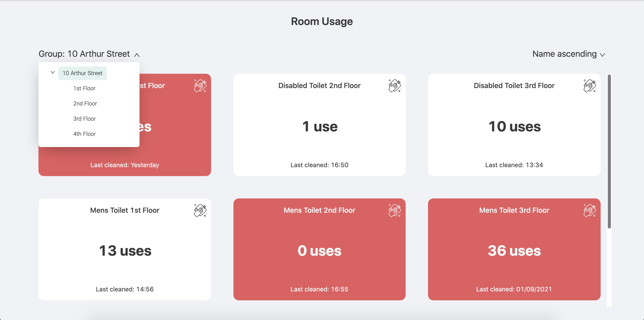The height and width of the screenshot is (320, 644).
Task: Click the '10 uses' count text
Action: (515, 127)
